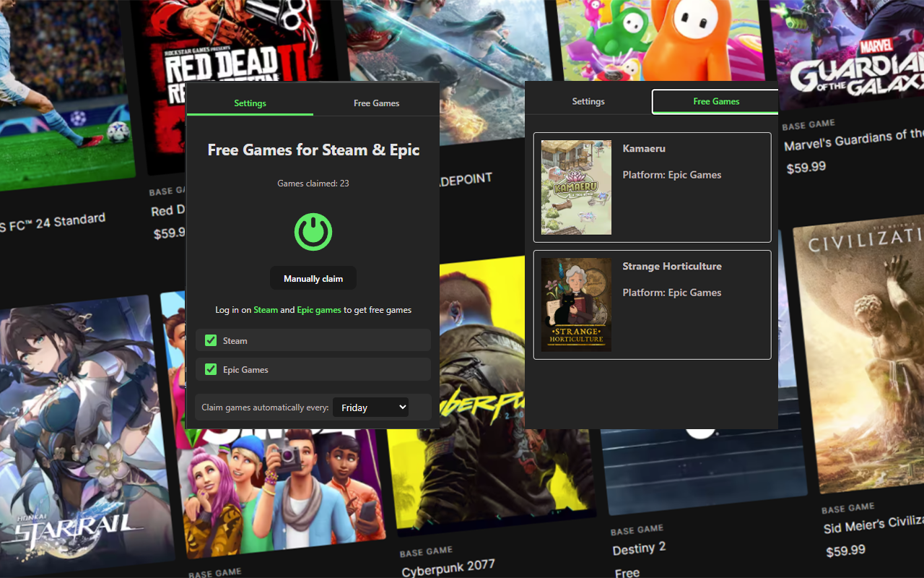This screenshot has width=924, height=578.
Task: Open Settings tab on the right panel
Action: pos(588,101)
